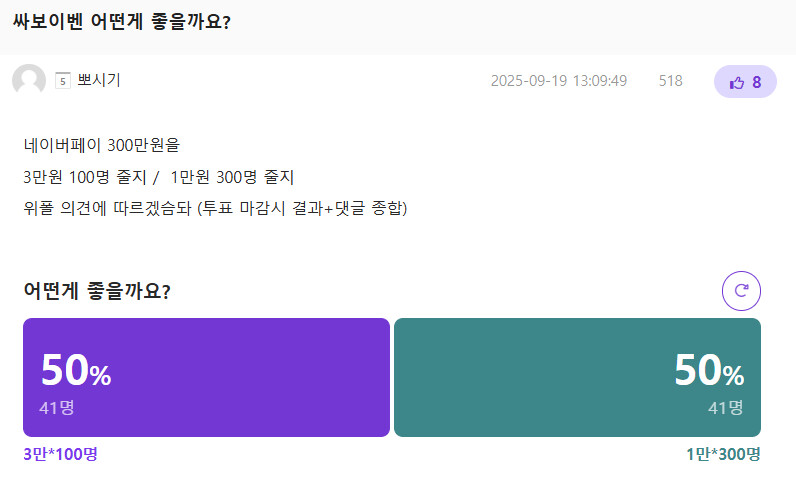Viewport: 796px width, 482px height.
Task: Select the 3만*100명 label under poll
Action: coord(60,454)
